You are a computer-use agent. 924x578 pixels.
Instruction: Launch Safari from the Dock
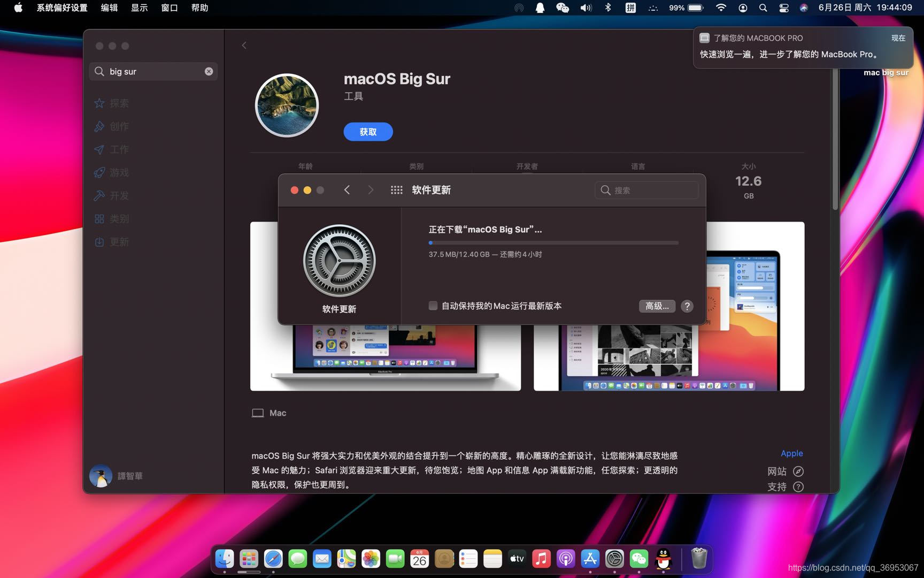(x=273, y=559)
